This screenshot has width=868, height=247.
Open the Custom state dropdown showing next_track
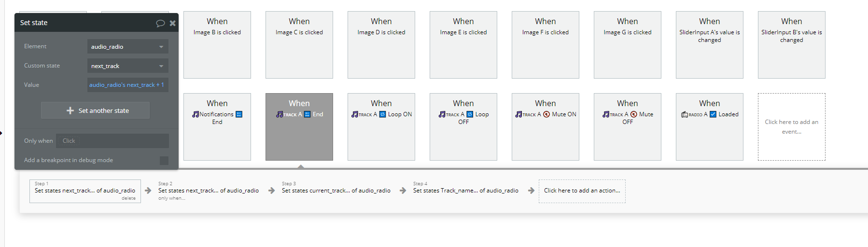(x=127, y=66)
